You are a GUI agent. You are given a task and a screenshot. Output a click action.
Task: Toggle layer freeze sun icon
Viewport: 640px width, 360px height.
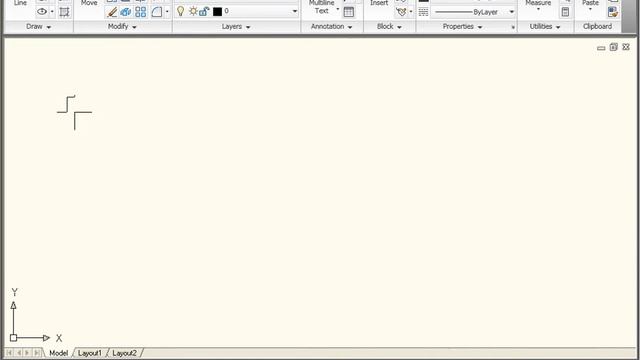coord(193,11)
